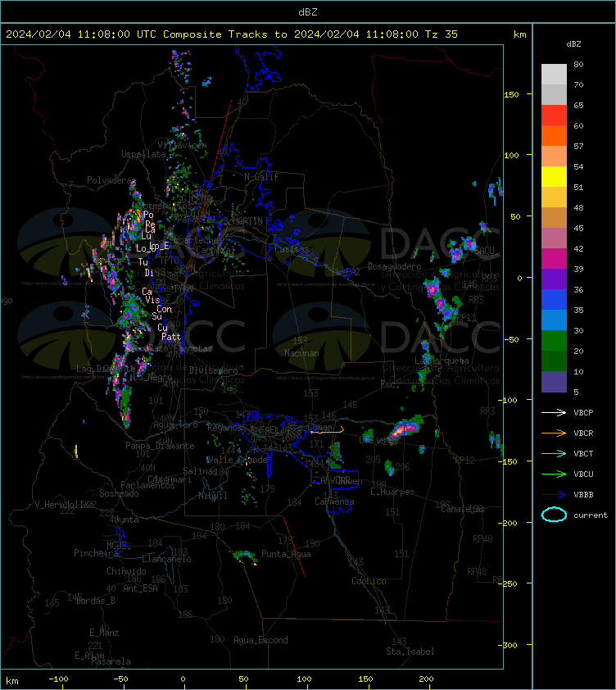Click the Parlamentos map label

[x=147, y=485]
